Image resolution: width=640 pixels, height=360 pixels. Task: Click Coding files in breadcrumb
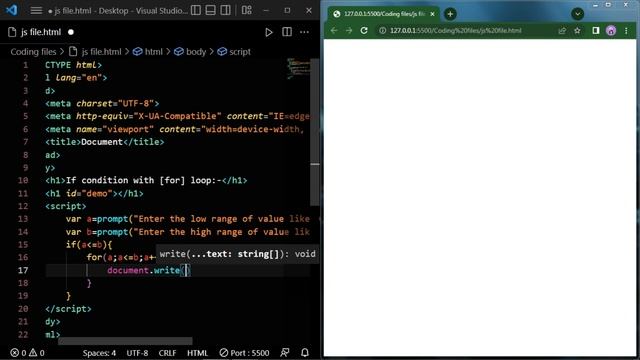(x=33, y=52)
